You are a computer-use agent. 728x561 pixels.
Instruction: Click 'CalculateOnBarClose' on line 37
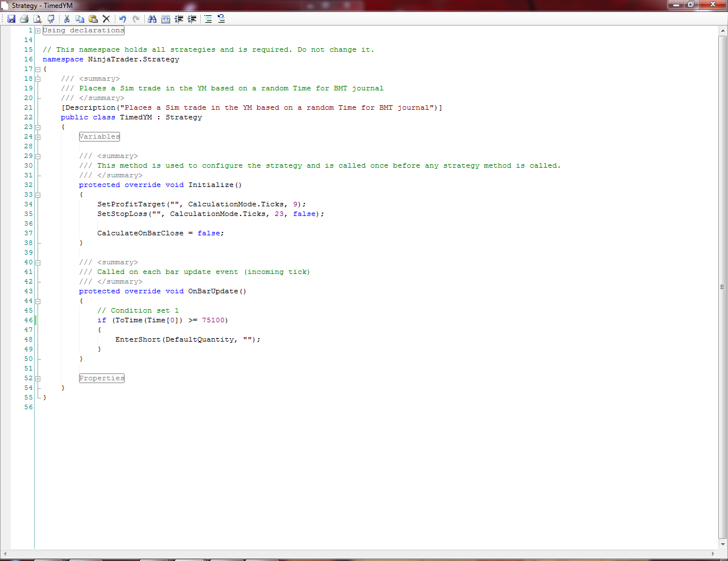(140, 234)
